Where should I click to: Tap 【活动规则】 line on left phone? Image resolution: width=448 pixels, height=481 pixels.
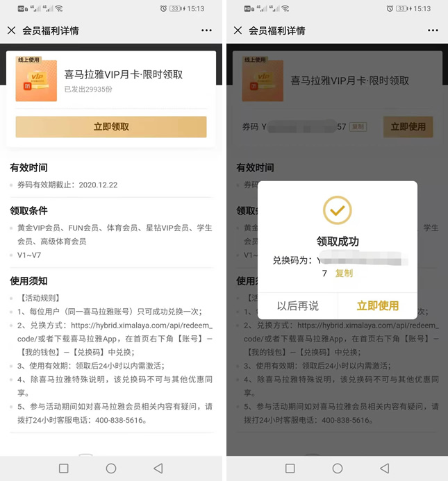click(40, 298)
